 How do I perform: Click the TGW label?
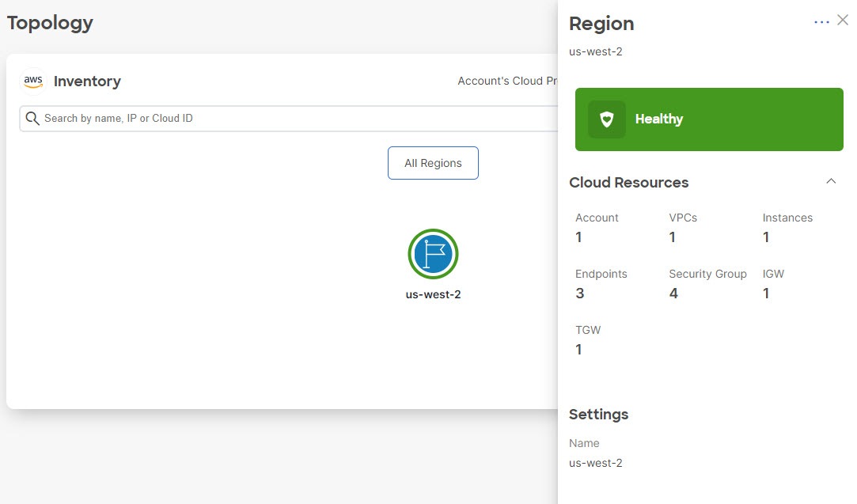(x=588, y=330)
